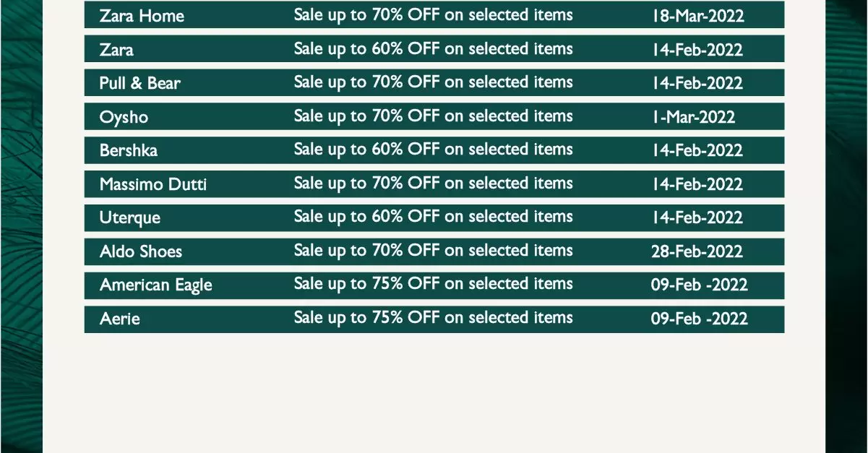This screenshot has height=453, width=868.
Task: Click Aerie's 09-Feb-2022 date
Action: (x=700, y=319)
